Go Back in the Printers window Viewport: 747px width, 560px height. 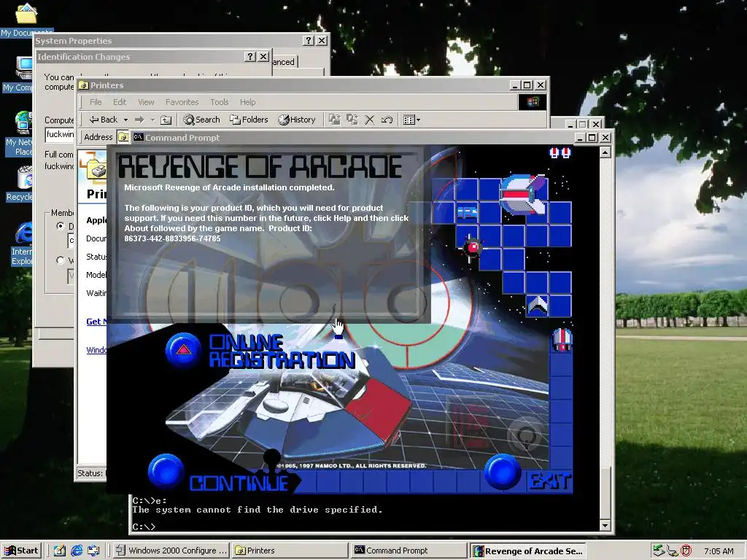pyautogui.click(x=104, y=120)
